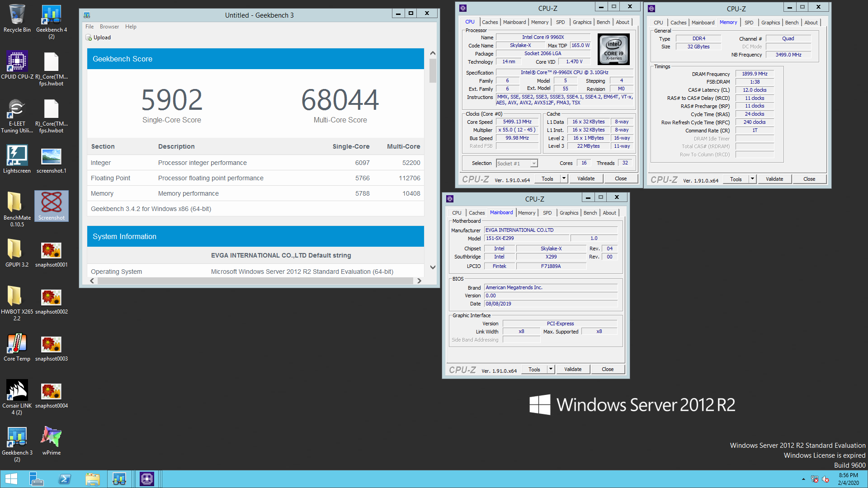The height and width of the screenshot is (488, 868).
Task: Select the BenchMate 0.10.5 folder icon
Action: (x=17, y=210)
